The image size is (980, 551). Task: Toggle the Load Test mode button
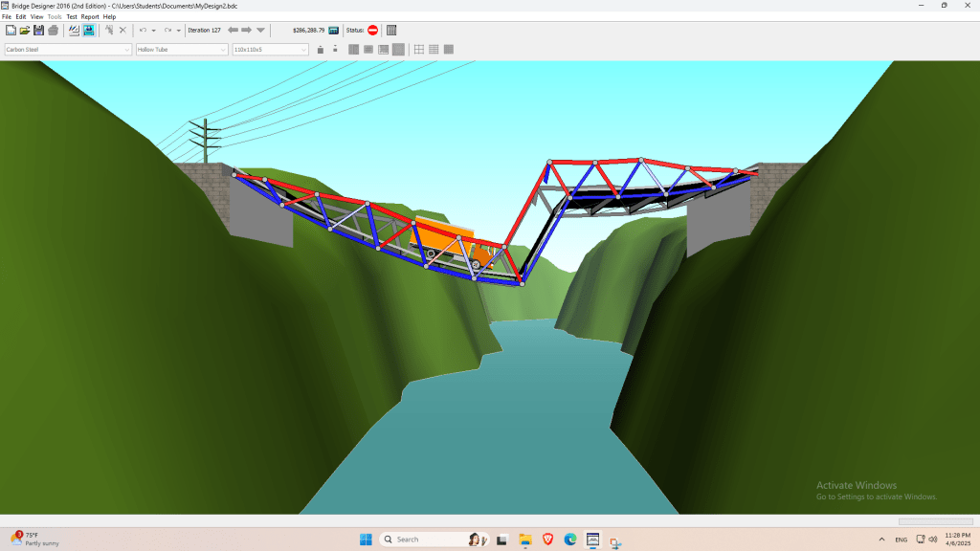click(x=89, y=30)
